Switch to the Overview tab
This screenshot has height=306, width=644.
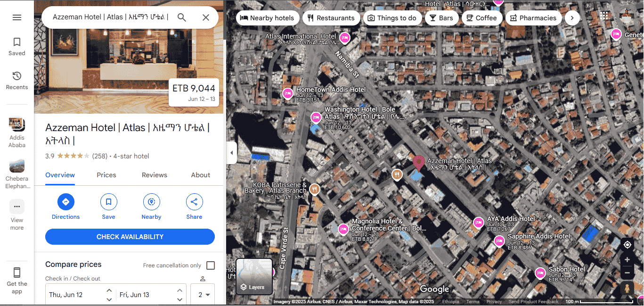tap(60, 175)
